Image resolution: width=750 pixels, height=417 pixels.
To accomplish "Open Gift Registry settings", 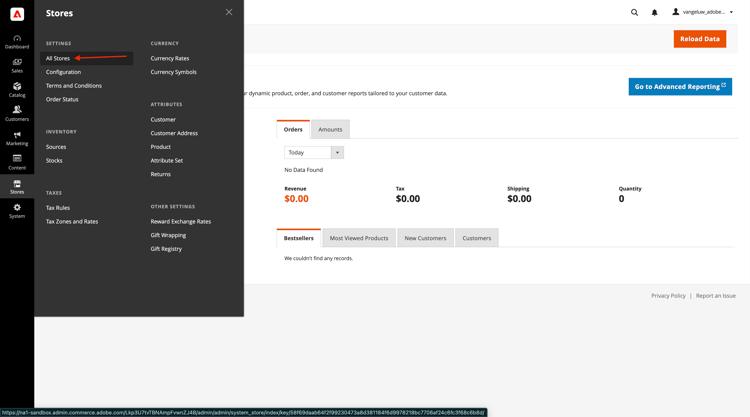I will 166,249.
